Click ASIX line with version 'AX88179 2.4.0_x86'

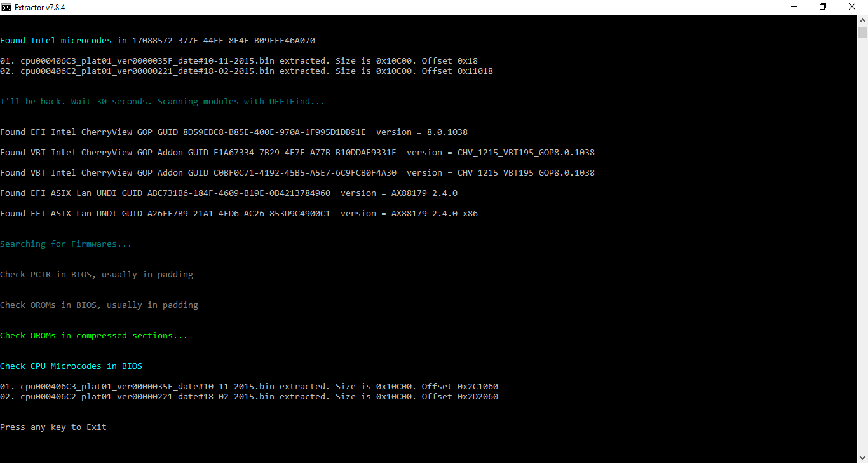pos(239,214)
